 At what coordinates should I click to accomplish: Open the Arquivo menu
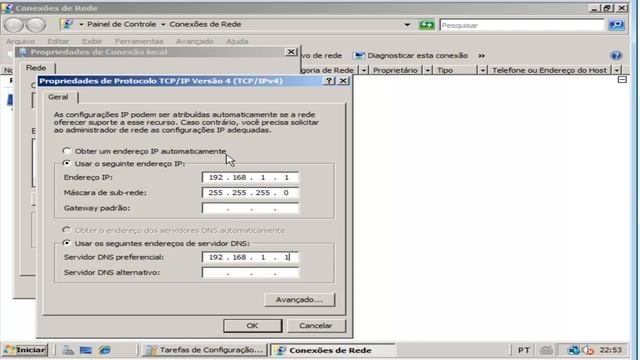coord(20,41)
